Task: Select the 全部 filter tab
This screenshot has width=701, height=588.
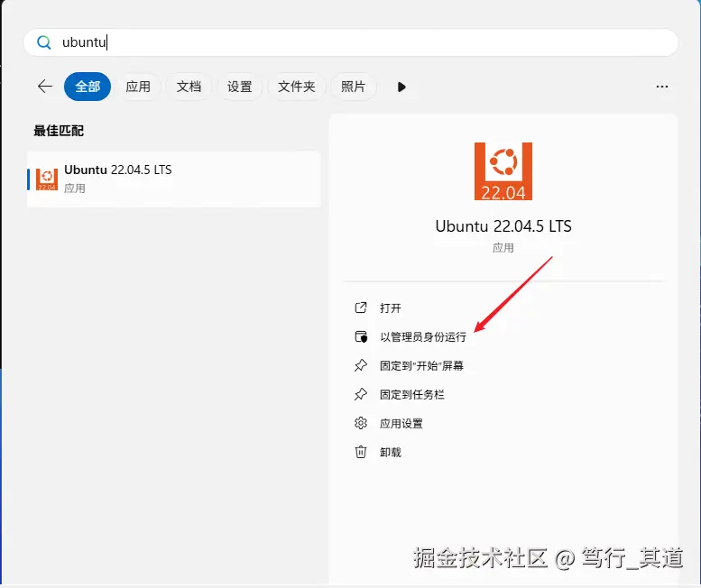Action: coord(88,87)
